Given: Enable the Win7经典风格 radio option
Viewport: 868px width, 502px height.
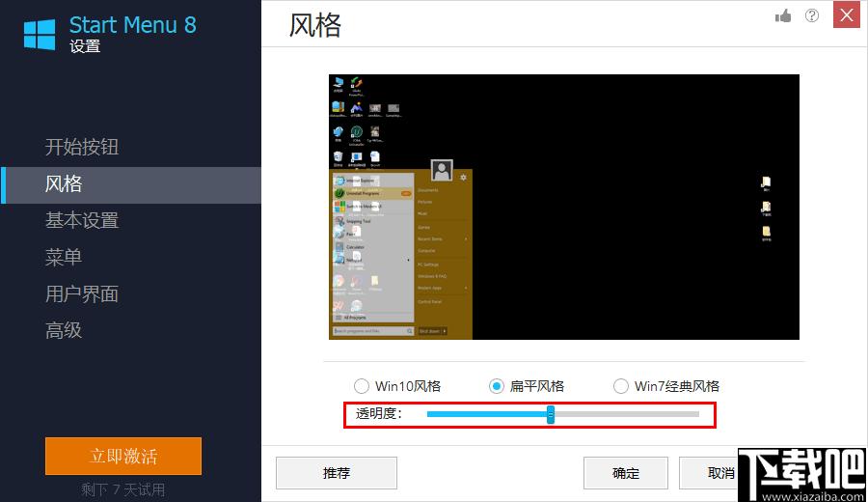Looking at the screenshot, I should click(621, 386).
